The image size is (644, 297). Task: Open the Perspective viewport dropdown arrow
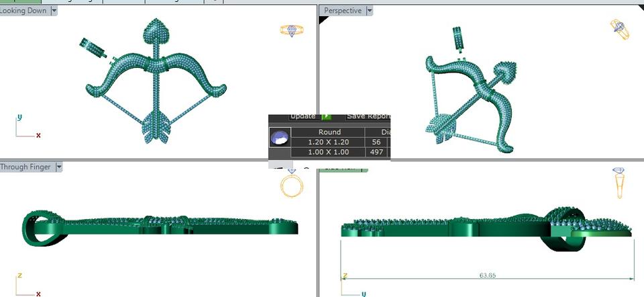[x=369, y=11]
